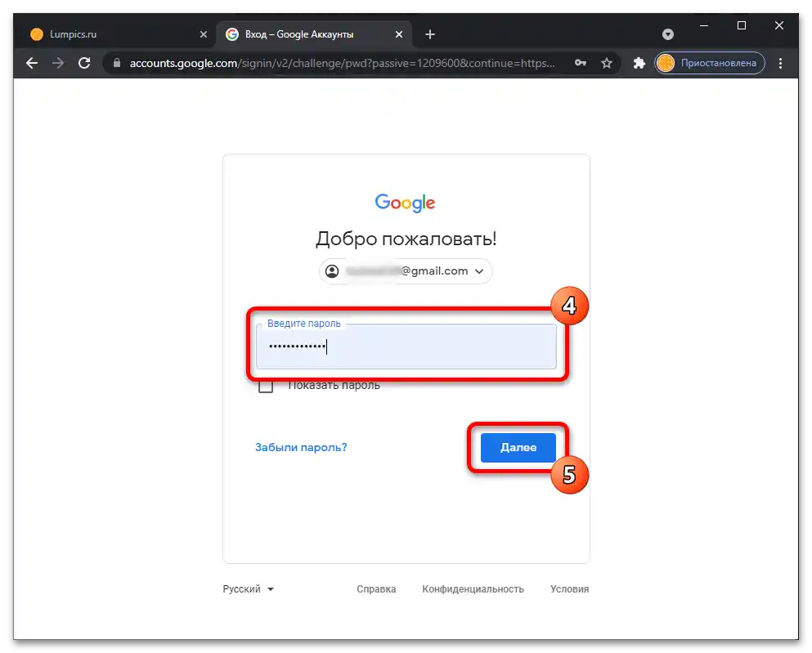
Task: Click the tab search down-arrow icon
Action: click(x=668, y=34)
